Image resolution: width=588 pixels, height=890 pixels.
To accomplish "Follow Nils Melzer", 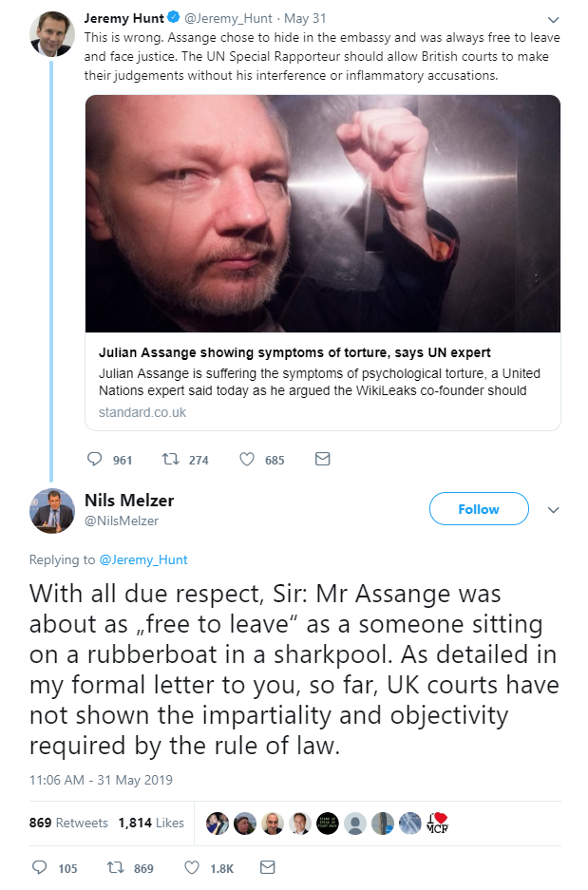I will [478, 509].
